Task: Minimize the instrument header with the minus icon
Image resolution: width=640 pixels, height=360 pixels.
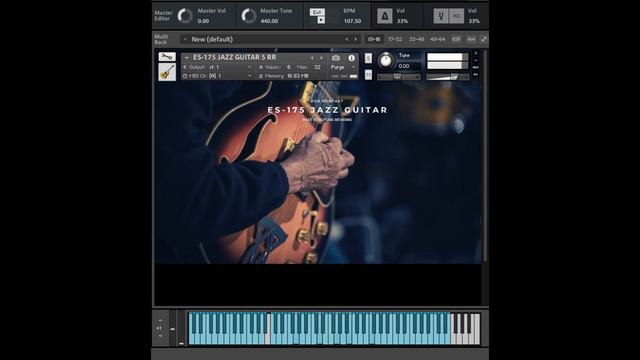Action: point(476,60)
